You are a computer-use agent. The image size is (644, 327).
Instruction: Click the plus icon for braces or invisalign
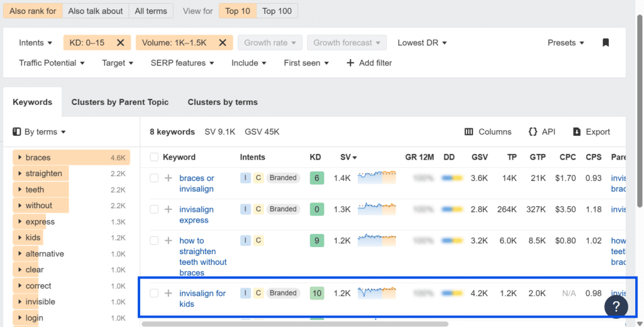pos(169,178)
